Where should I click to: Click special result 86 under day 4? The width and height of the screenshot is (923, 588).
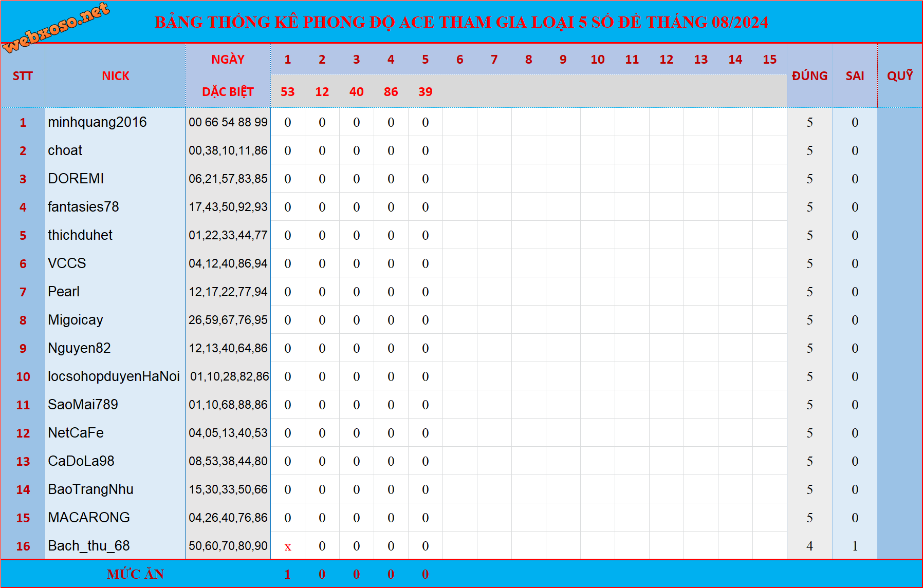391,92
